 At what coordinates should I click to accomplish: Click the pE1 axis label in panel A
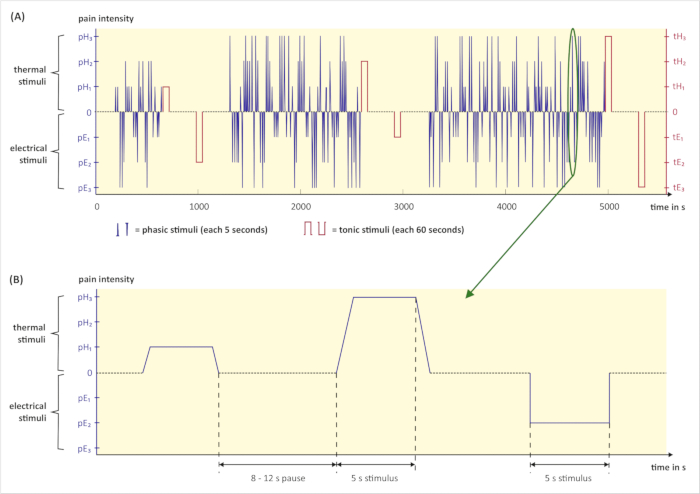[84, 138]
